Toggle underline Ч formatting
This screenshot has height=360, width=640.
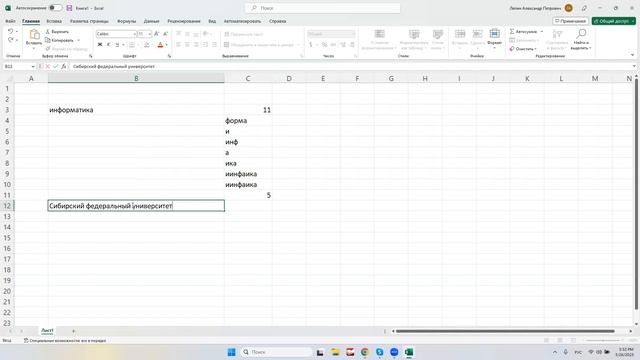(117, 44)
